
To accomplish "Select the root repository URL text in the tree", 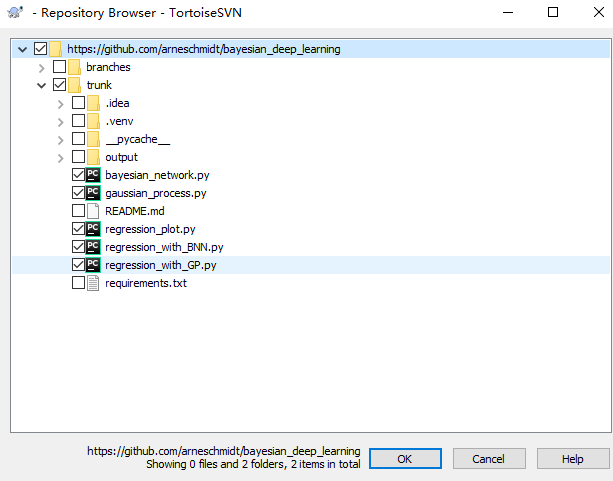I will tap(204, 49).
